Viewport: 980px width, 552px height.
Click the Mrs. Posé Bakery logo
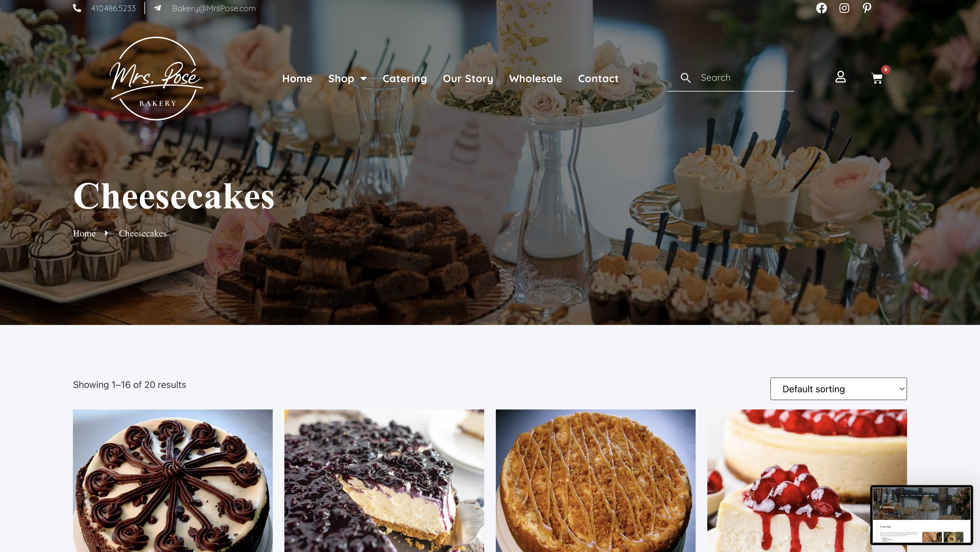click(x=156, y=78)
